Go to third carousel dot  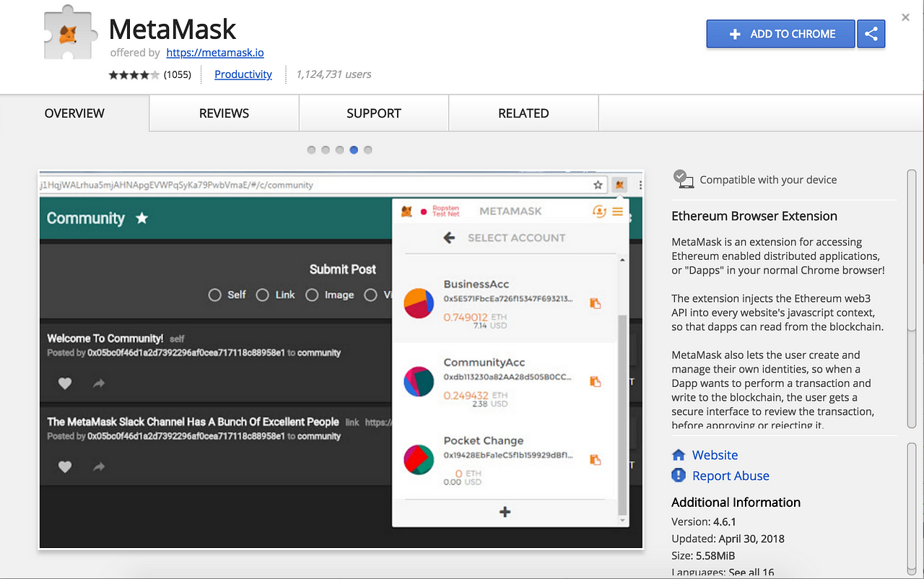pos(339,150)
